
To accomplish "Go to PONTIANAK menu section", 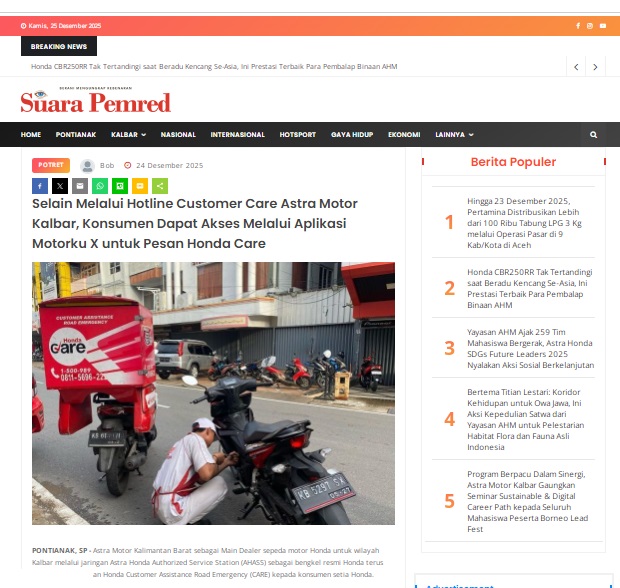I will tap(76, 134).
